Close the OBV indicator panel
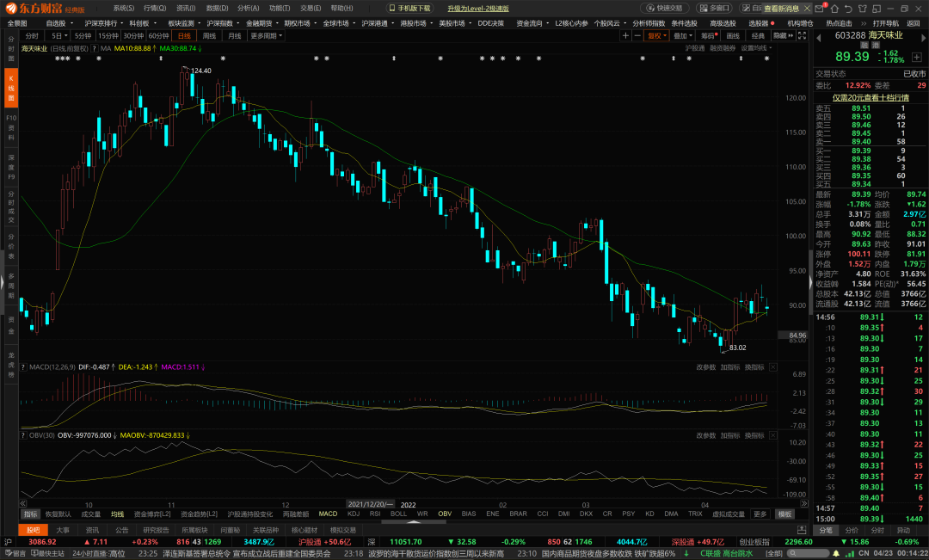 click(x=772, y=435)
